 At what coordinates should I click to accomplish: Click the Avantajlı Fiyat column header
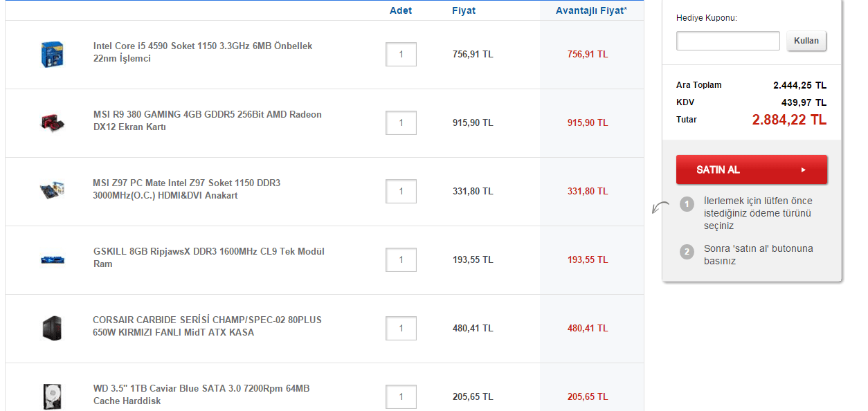click(x=591, y=10)
